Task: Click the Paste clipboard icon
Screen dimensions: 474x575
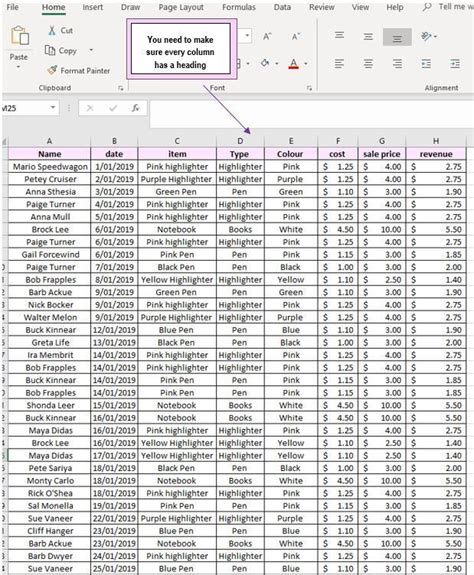Action: click(x=20, y=36)
